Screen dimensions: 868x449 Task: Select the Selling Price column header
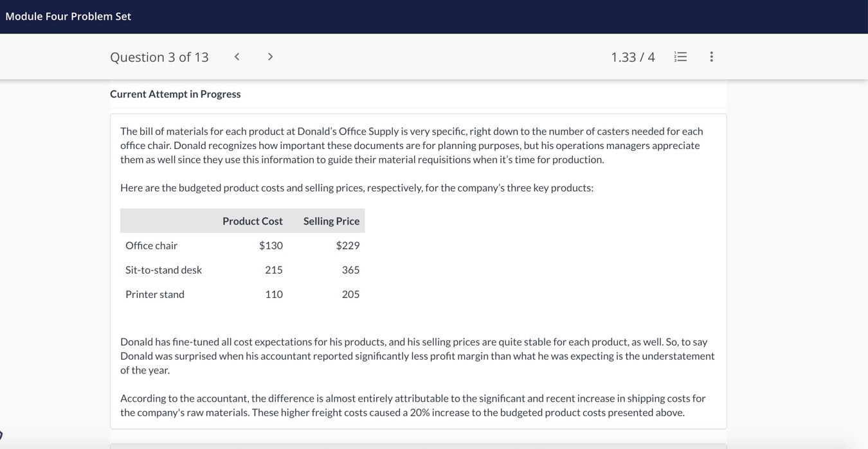click(x=331, y=221)
